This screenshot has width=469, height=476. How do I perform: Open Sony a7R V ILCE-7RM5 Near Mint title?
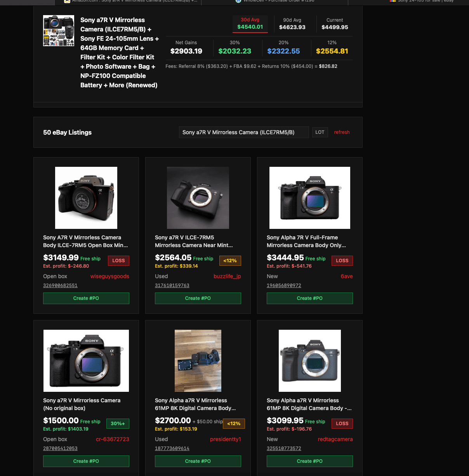(x=194, y=241)
